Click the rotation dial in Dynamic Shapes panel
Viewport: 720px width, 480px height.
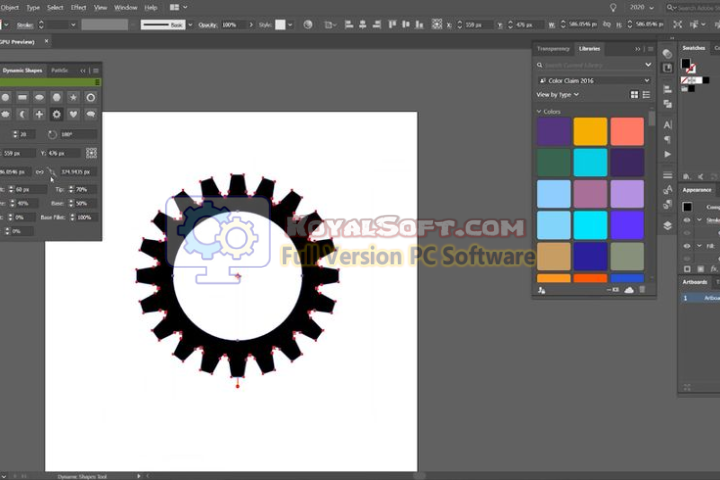point(52,135)
